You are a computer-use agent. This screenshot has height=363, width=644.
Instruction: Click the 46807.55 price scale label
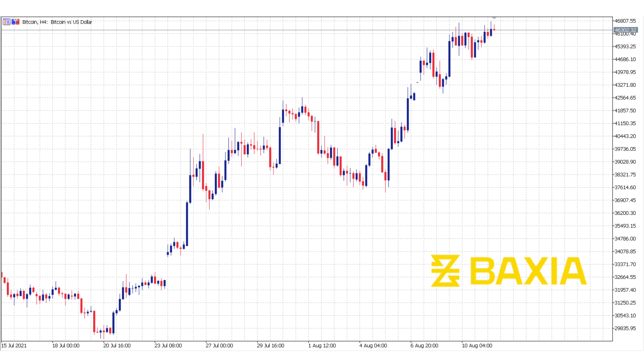tap(625, 21)
